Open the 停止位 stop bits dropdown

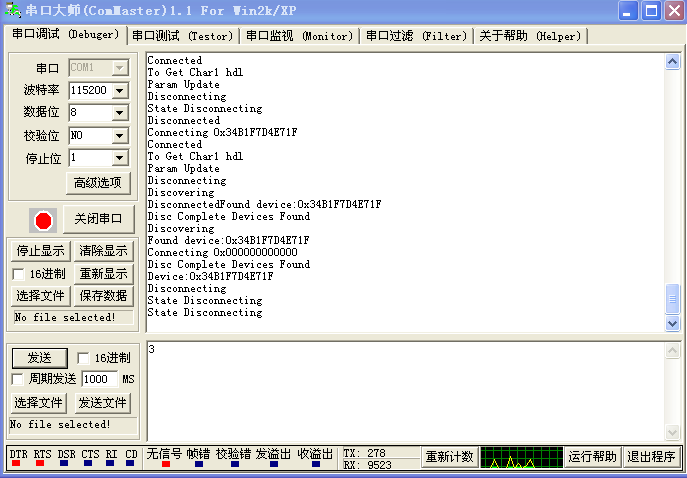(119, 158)
